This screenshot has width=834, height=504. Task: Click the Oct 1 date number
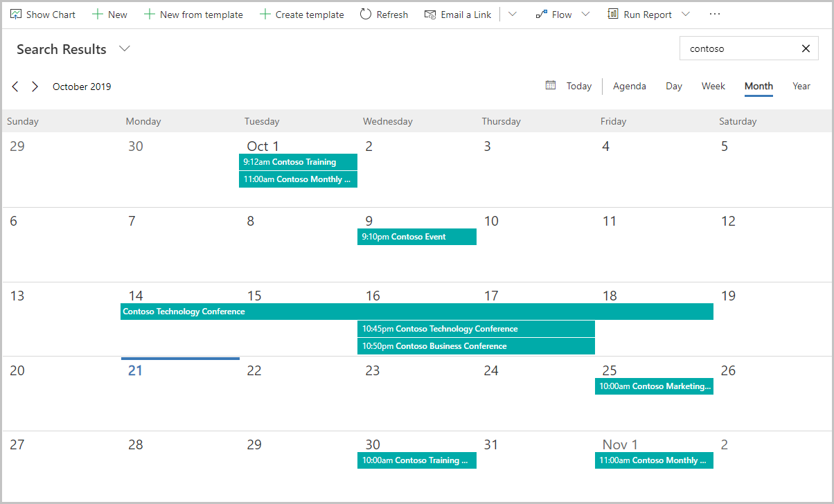tap(263, 146)
